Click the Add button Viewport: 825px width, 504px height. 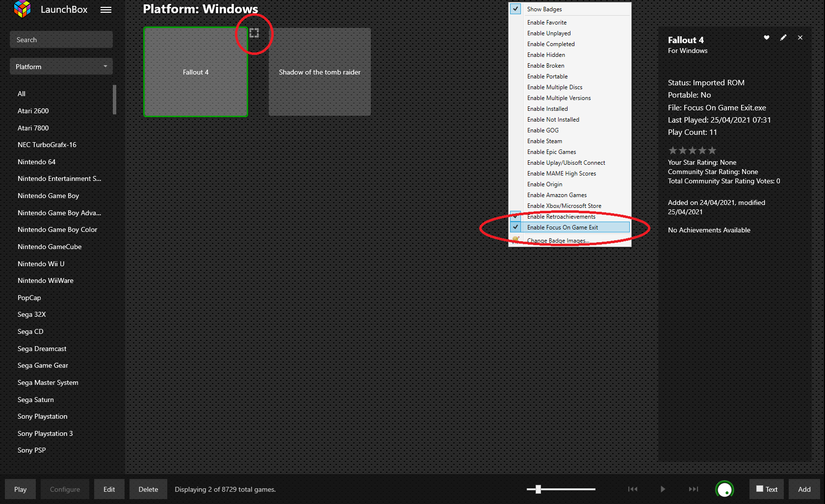(x=804, y=489)
